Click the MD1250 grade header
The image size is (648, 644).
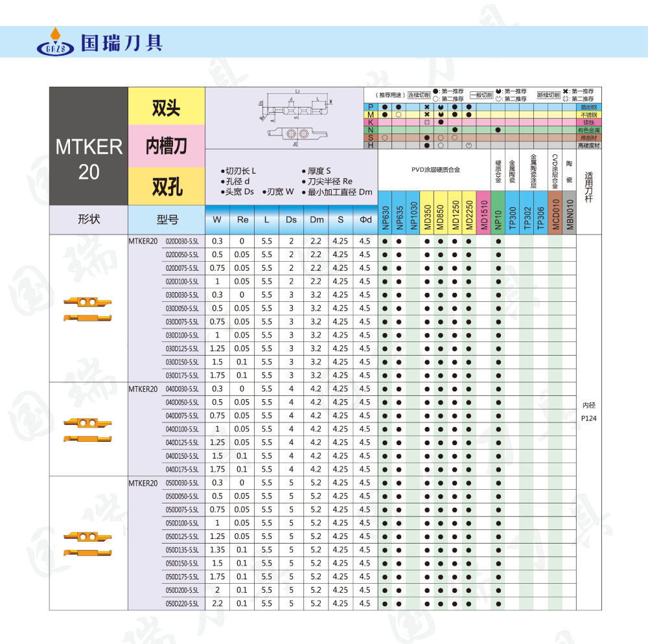(455, 213)
